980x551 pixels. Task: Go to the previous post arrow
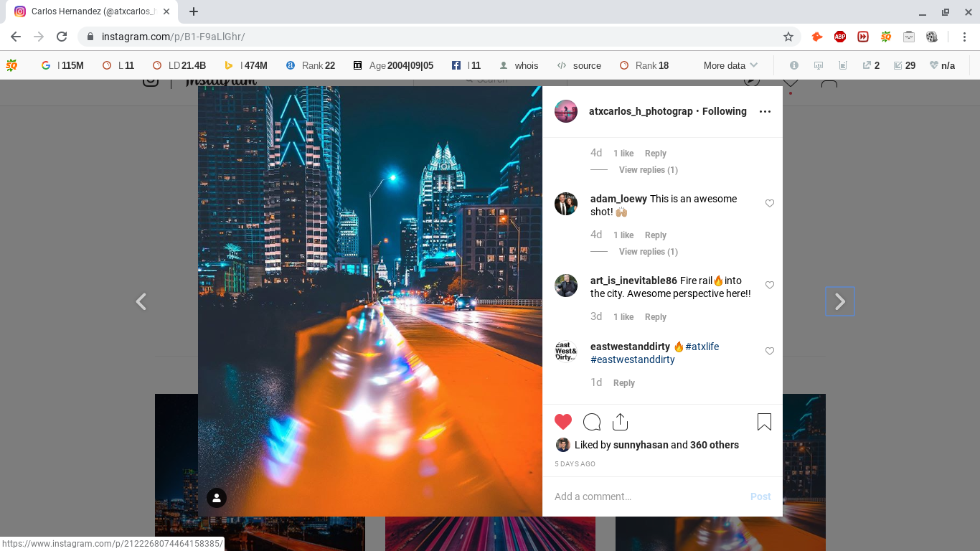(x=141, y=302)
